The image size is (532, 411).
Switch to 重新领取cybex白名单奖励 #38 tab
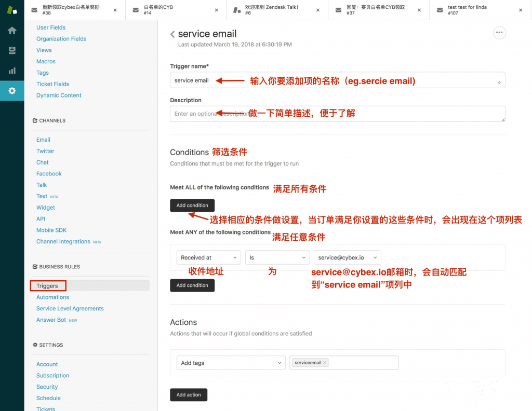click(75, 10)
